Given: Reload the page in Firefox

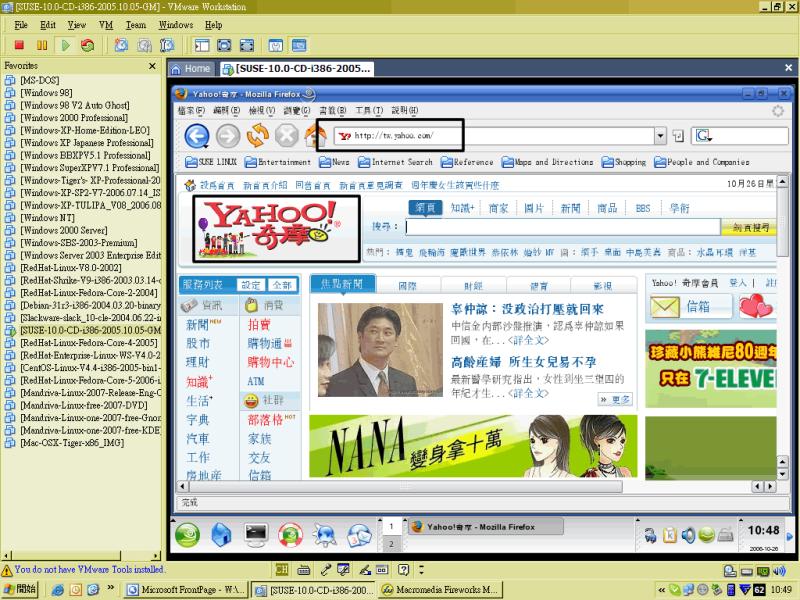Looking at the screenshot, I should tap(258, 135).
